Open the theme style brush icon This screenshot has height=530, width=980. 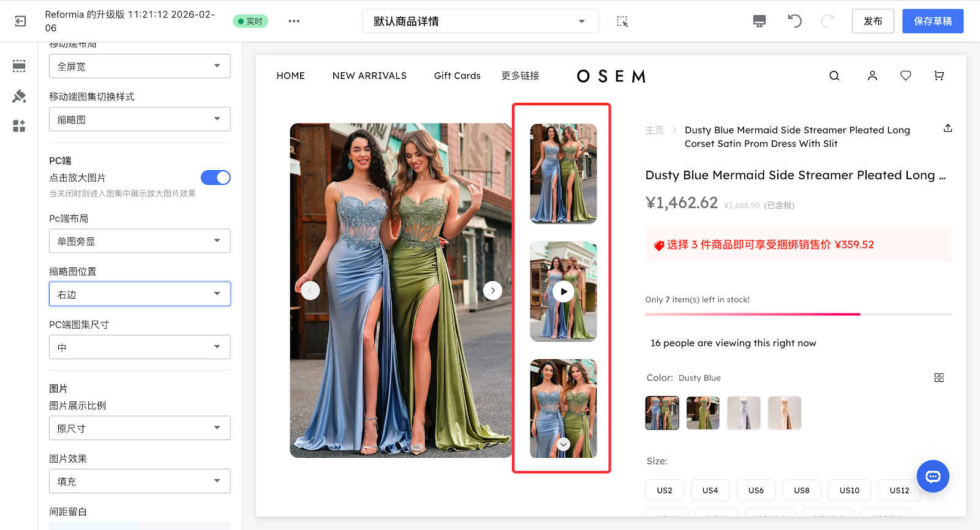[x=19, y=96]
